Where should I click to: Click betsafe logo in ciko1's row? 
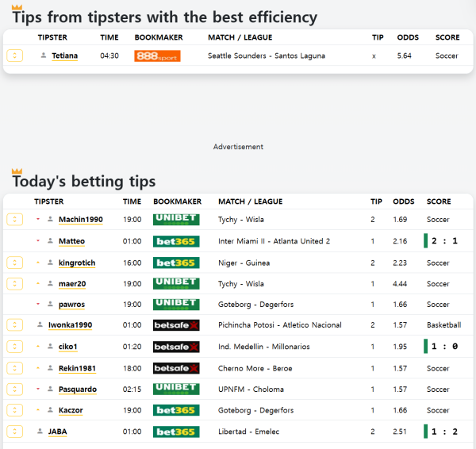coord(175,347)
